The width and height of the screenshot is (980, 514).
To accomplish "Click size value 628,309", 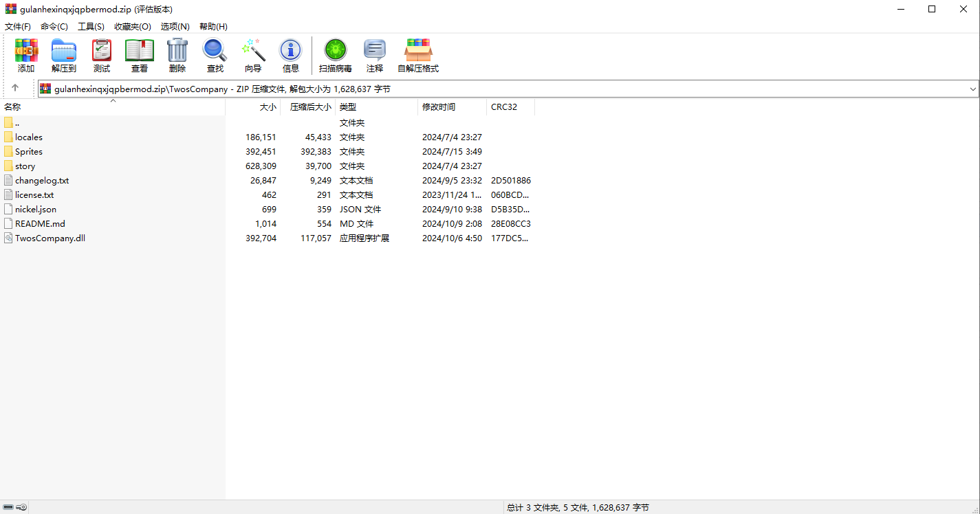I will [x=261, y=166].
